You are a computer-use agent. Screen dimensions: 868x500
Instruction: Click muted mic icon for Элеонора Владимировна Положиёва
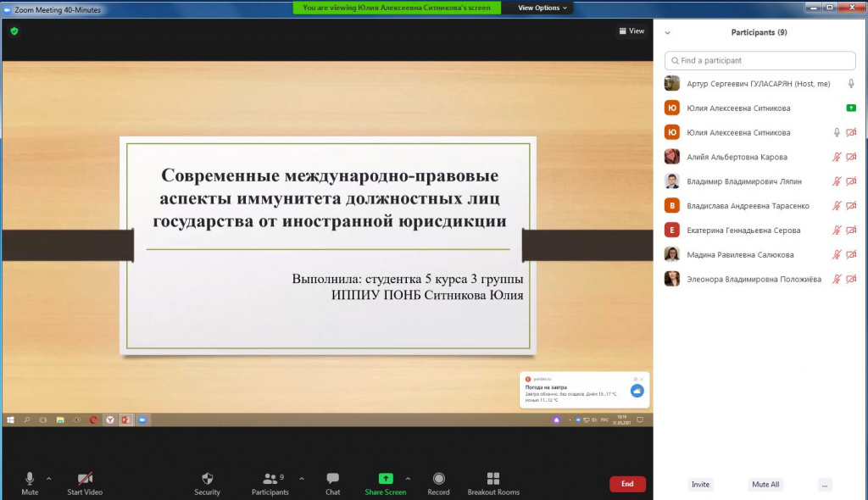click(x=837, y=279)
